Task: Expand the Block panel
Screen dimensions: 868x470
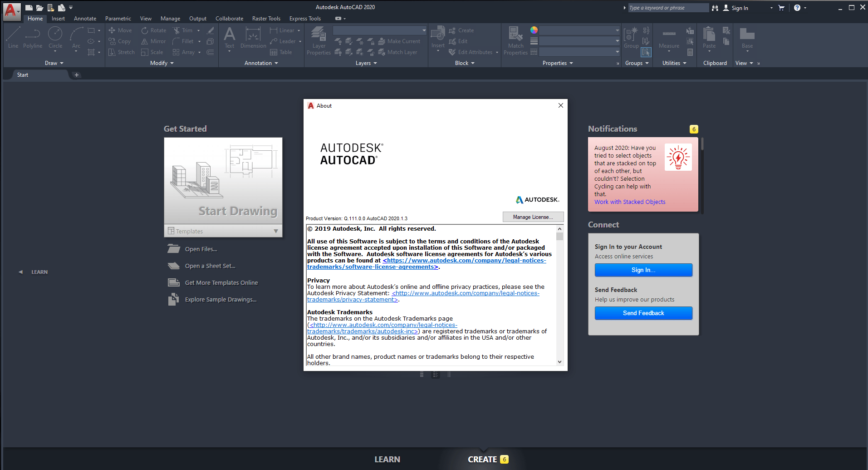Action: (465, 63)
